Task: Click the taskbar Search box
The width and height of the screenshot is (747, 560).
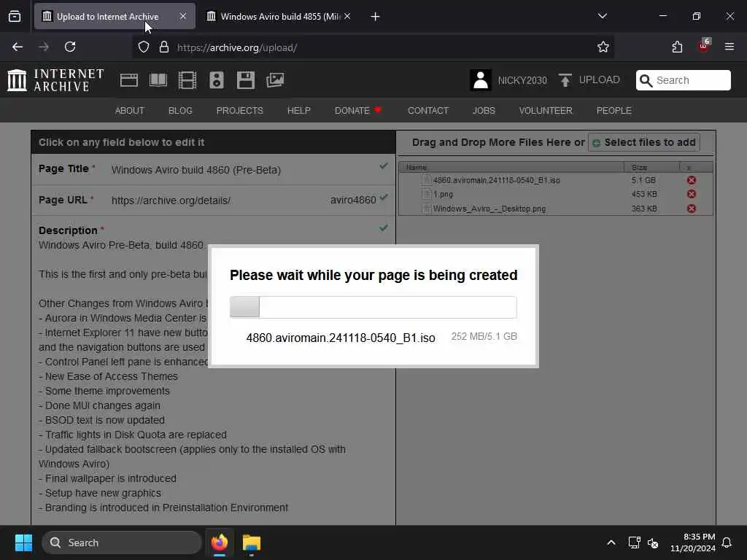Action: pyautogui.click(x=122, y=542)
